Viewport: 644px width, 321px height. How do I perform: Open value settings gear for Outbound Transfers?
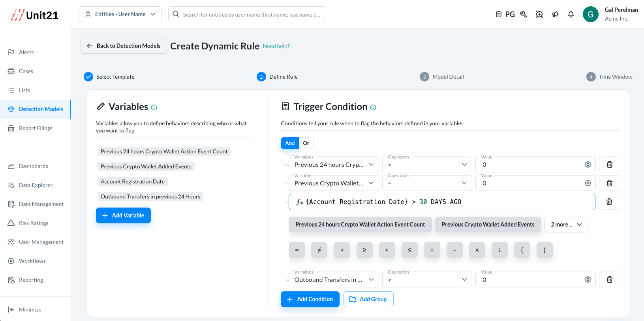point(588,280)
